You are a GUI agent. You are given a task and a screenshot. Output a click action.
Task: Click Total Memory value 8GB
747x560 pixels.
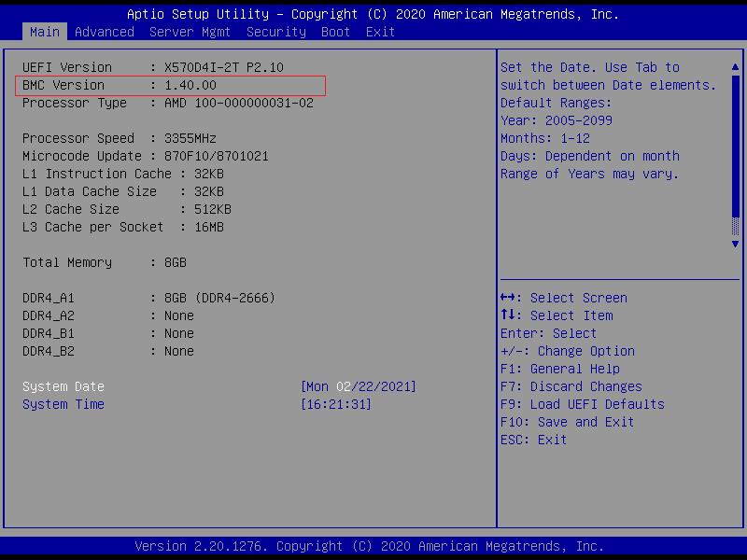(x=176, y=262)
